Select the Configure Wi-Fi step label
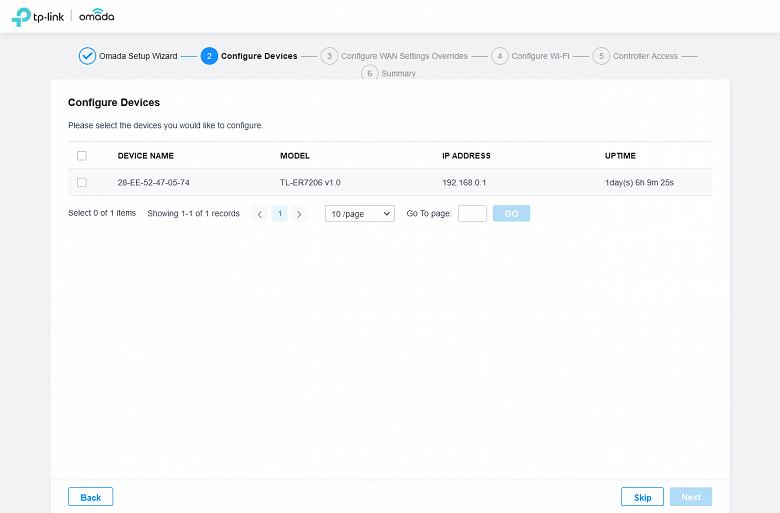The image size is (780, 513). click(540, 56)
